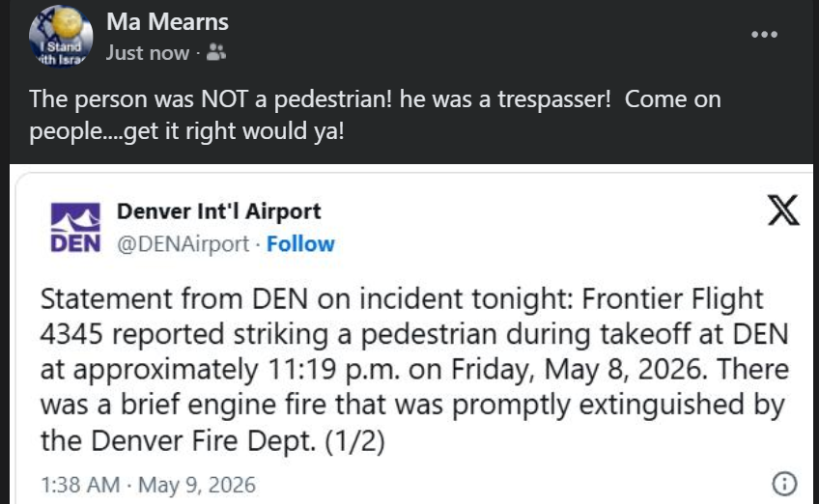Click "get it right would ya!" in the caption
This screenshot has height=504, width=819.
pos(234,131)
